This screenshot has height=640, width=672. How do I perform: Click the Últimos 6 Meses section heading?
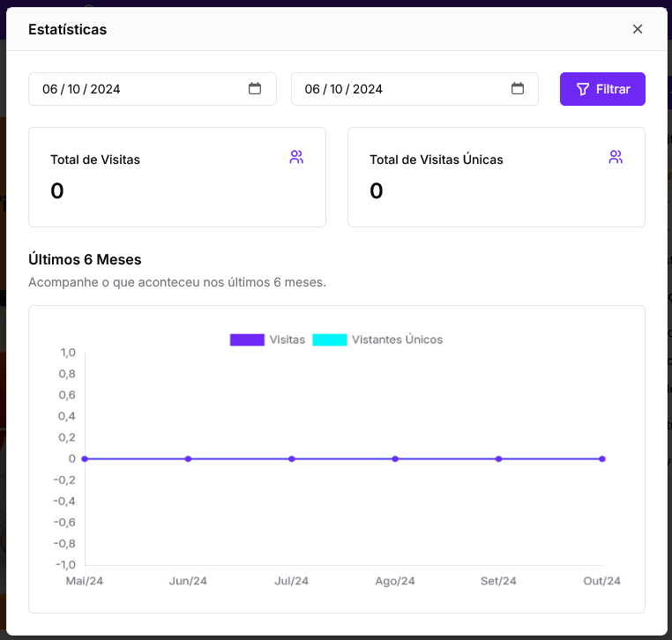click(85, 259)
